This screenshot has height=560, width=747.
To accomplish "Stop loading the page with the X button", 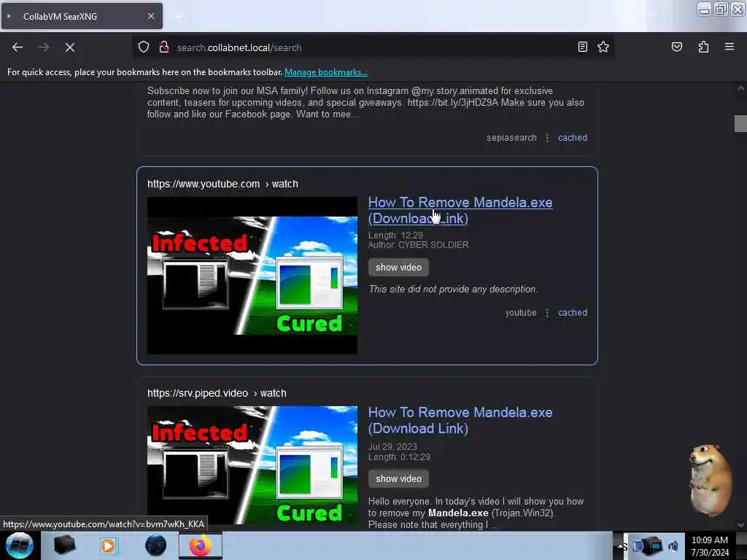I will [69, 47].
